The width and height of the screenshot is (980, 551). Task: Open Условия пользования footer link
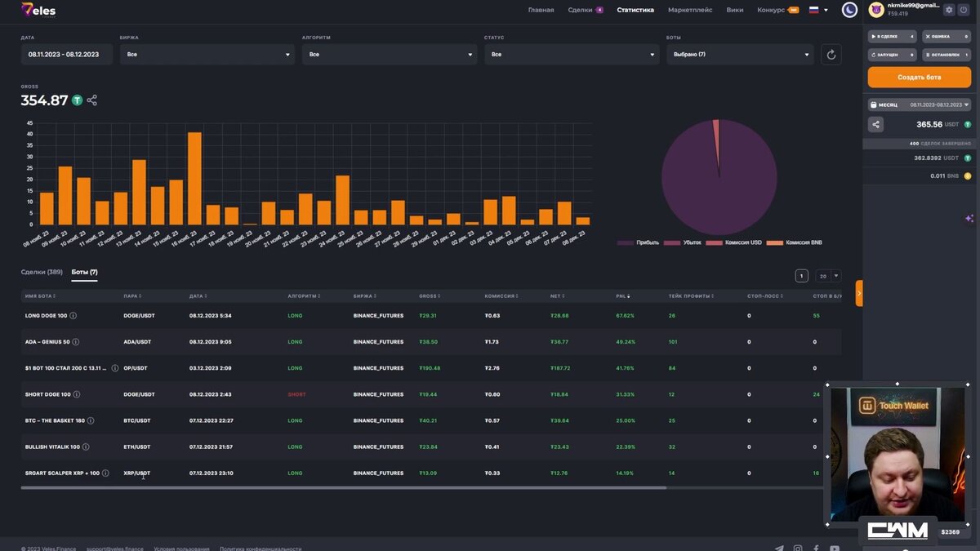click(181, 549)
